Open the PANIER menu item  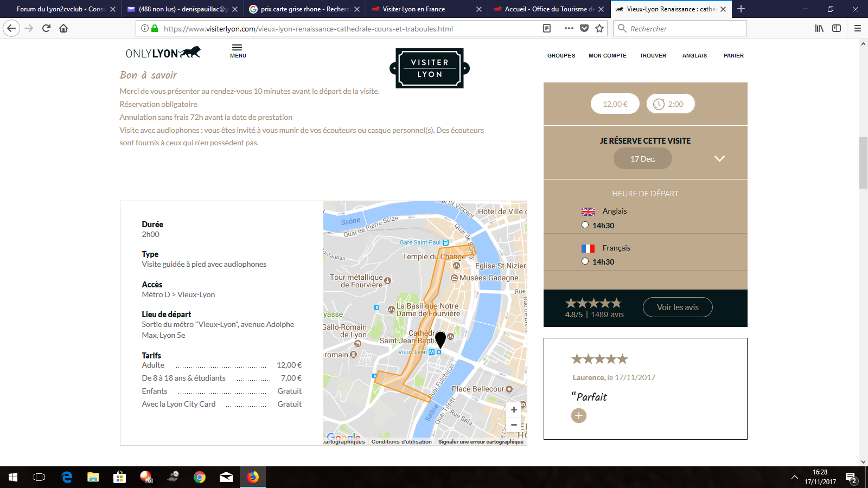733,56
